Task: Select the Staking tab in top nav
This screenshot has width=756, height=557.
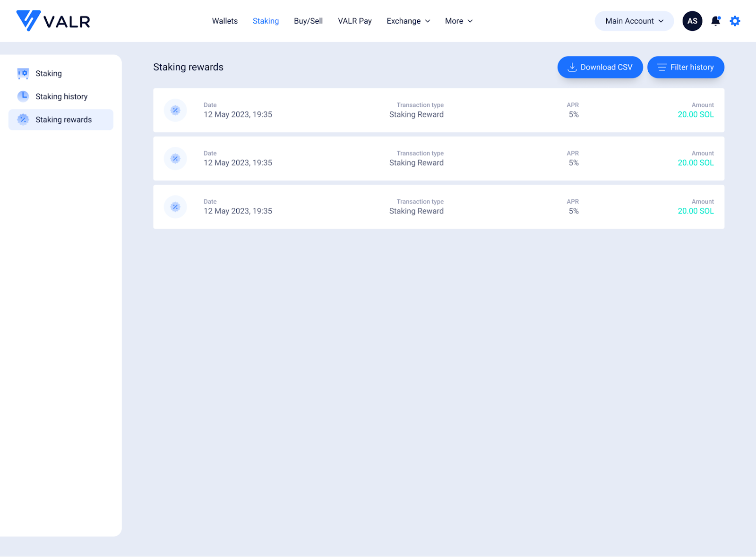Action: pyautogui.click(x=266, y=21)
